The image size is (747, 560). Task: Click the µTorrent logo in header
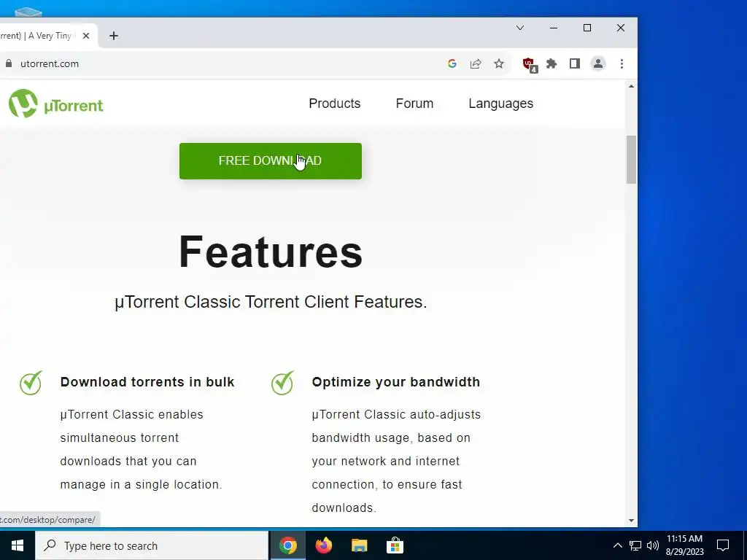pyautogui.click(x=55, y=104)
